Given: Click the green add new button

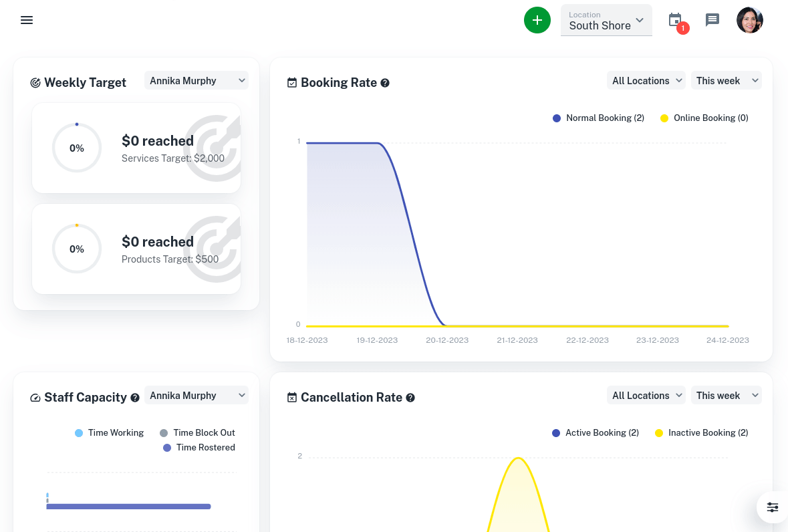Looking at the screenshot, I should click(537, 20).
